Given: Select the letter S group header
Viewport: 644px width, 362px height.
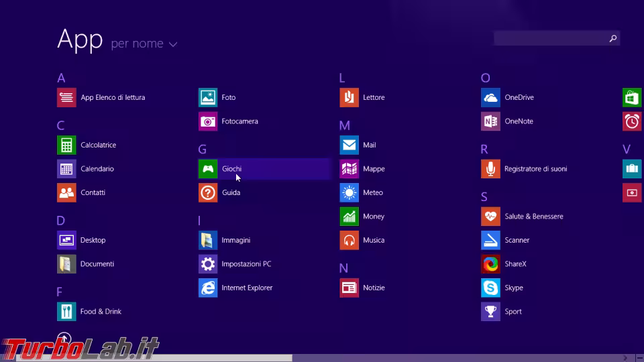Looking at the screenshot, I should click(484, 196).
